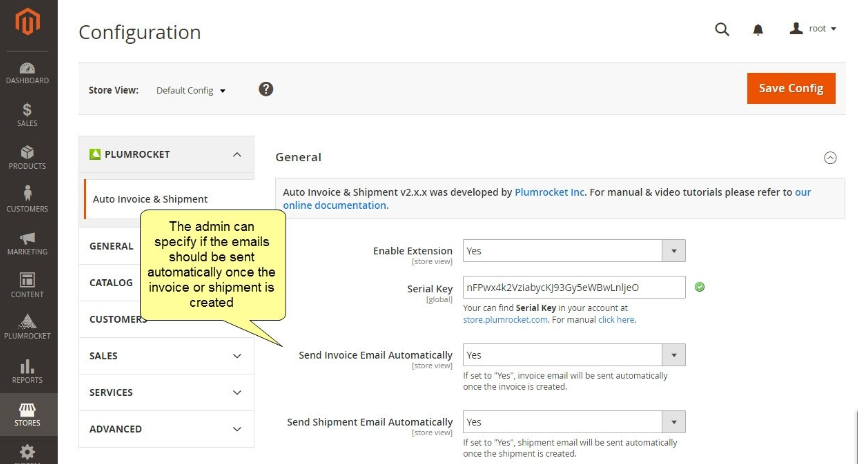The height and width of the screenshot is (464, 858).
Task: Open the Customers configuration section
Action: (118, 319)
